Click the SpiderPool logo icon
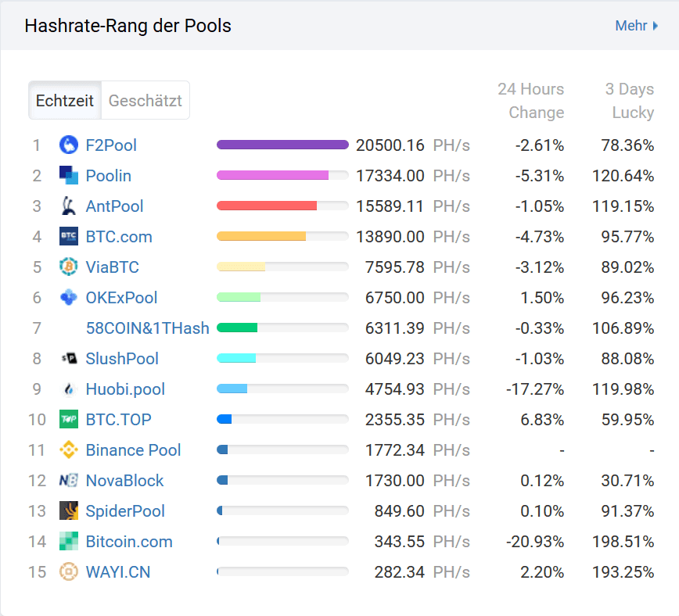 coord(69,511)
